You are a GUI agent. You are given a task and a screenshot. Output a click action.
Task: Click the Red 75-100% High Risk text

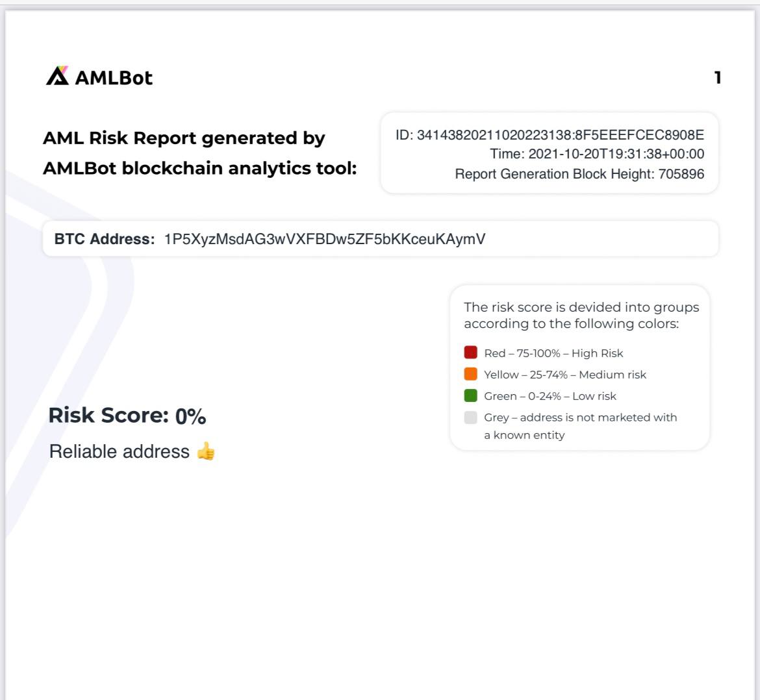pos(553,353)
